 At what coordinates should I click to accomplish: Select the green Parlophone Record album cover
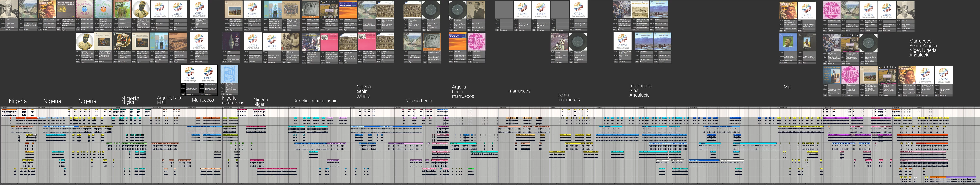[104, 9]
